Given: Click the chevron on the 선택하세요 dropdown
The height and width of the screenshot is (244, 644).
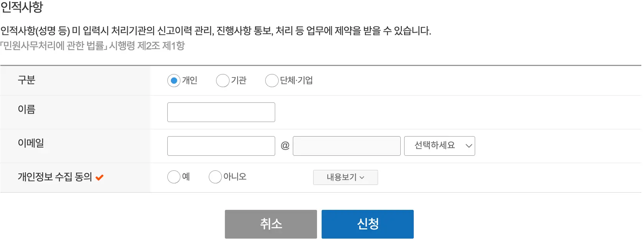Looking at the screenshot, I should coord(469,146).
